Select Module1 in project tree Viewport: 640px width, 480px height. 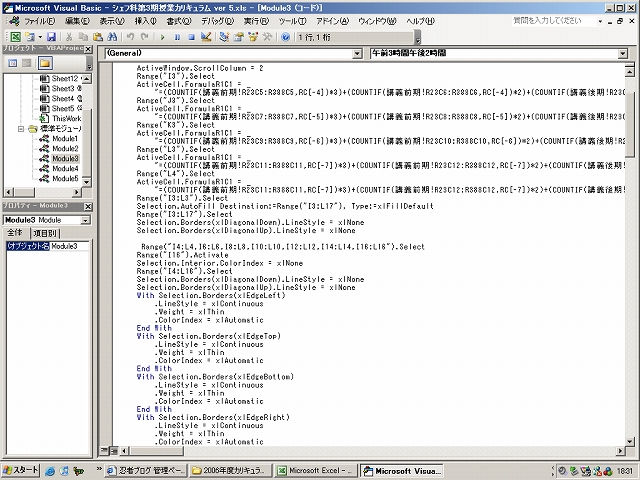point(64,139)
